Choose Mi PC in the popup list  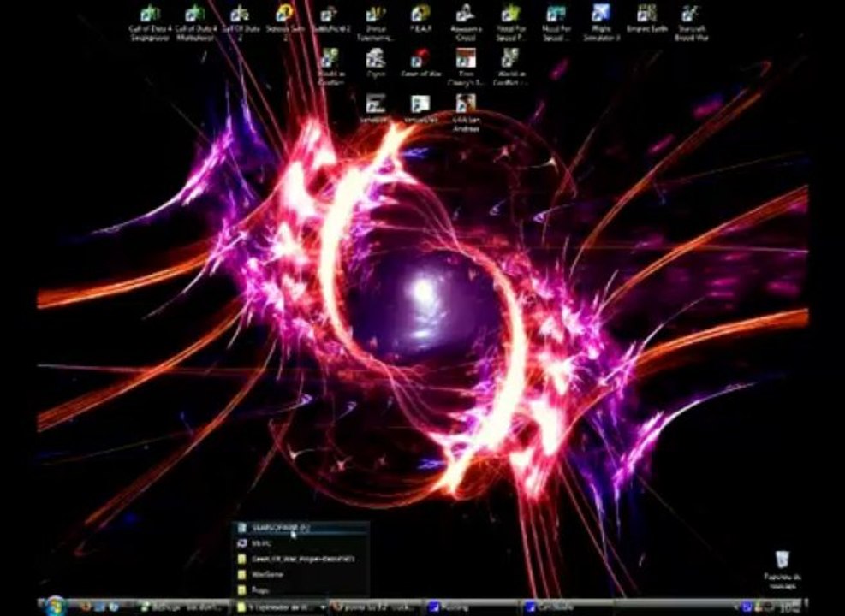(301, 544)
